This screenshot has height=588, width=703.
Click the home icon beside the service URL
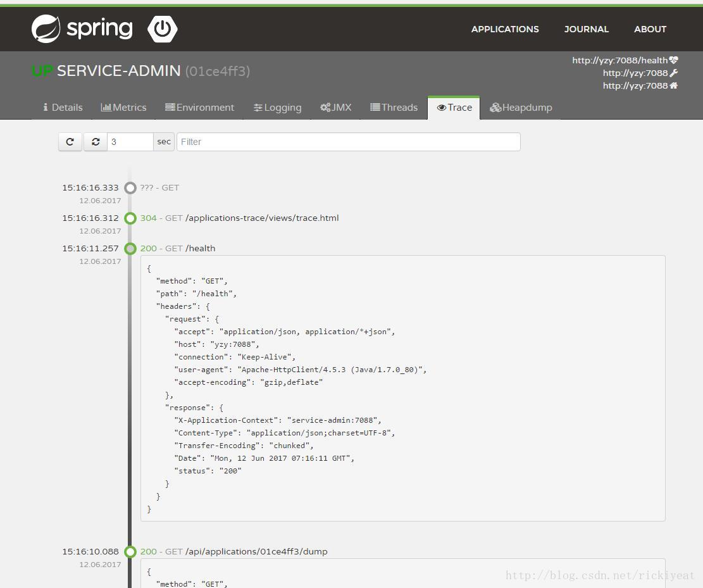click(673, 85)
